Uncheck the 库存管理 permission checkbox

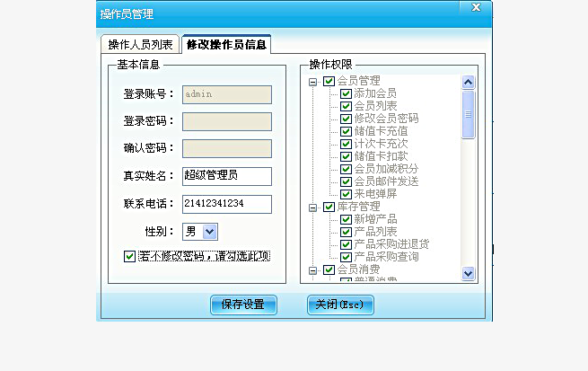click(329, 207)
